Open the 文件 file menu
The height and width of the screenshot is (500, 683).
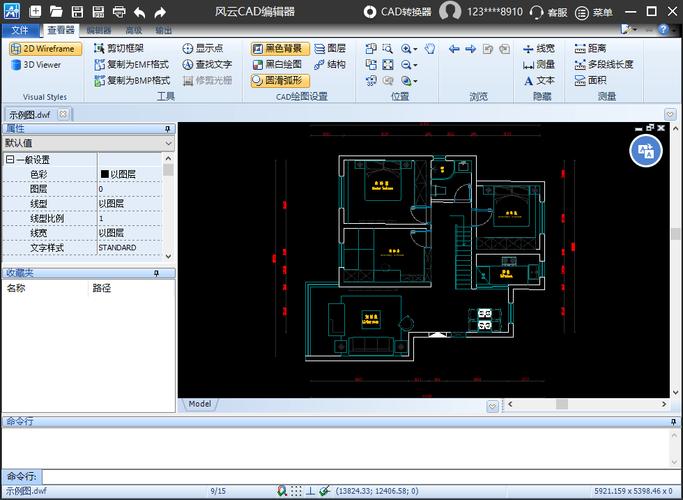click(x=22, y=30)
